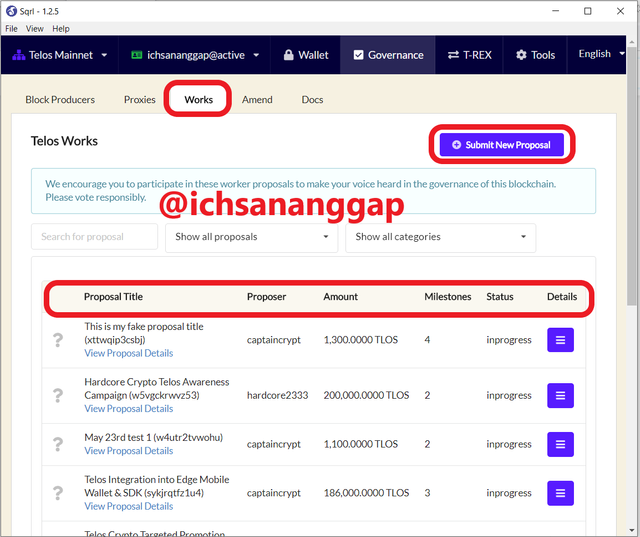Open the File menu
This screenshot has height=537, width=640.
pyautogui.click(x=11, y=29)
